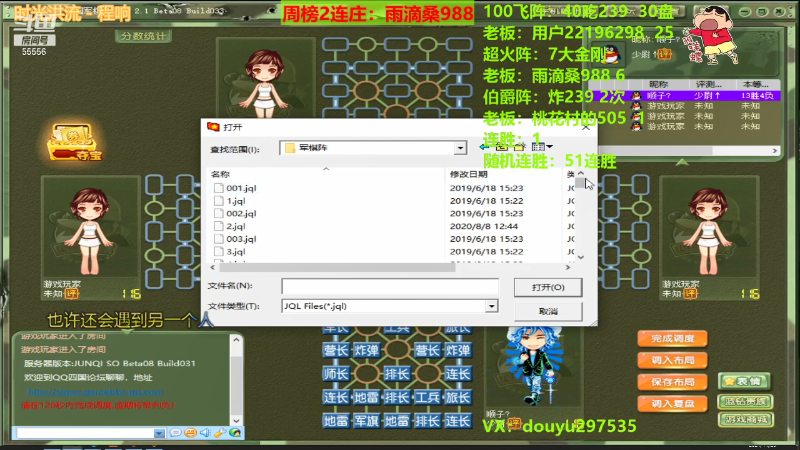This screenshot has height=450, width=800.
Task: Open the 游戏商城 button
Action: 745,419
